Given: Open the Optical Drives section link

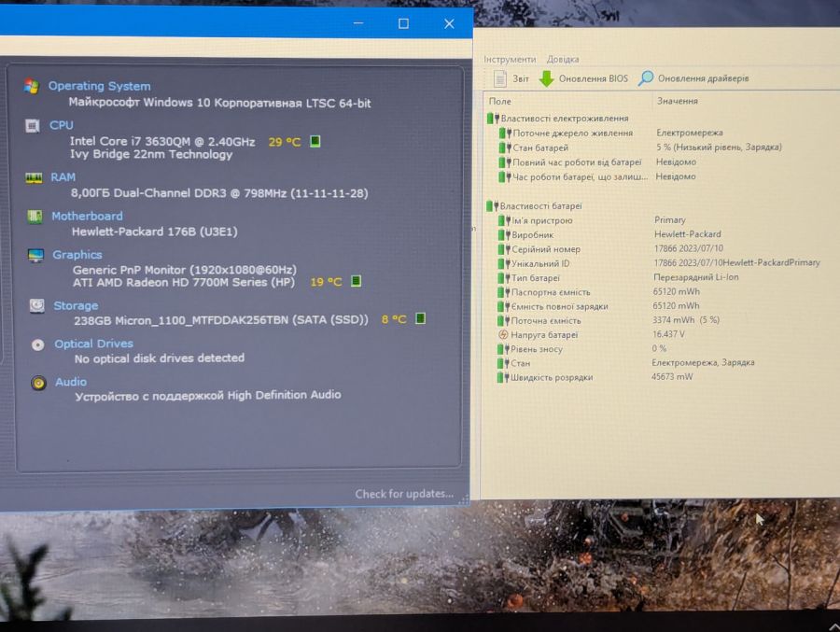Looking at the screenshot, I should click(x=93, y=344).
